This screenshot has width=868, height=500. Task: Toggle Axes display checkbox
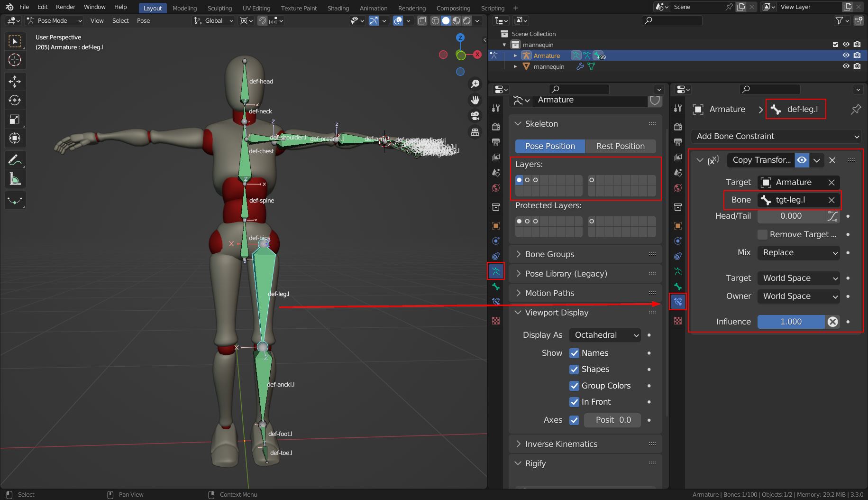click(574, 420)
